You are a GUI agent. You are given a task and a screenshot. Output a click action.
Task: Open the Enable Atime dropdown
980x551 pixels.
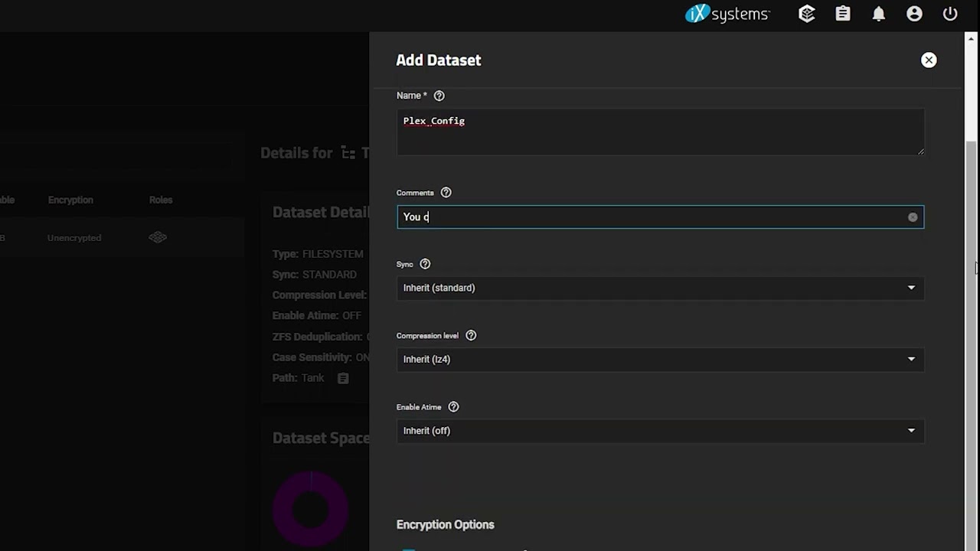(x=660, y=431)
